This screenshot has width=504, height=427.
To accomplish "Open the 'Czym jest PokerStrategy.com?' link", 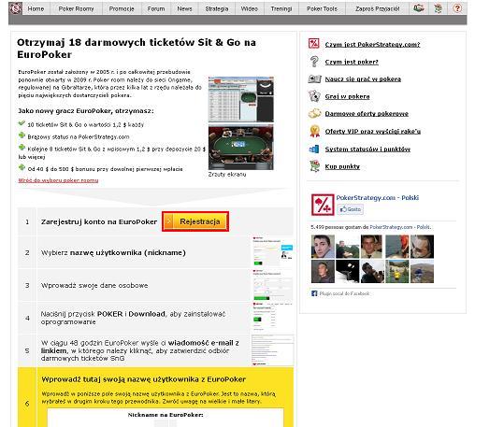I will tap(372, 44).
